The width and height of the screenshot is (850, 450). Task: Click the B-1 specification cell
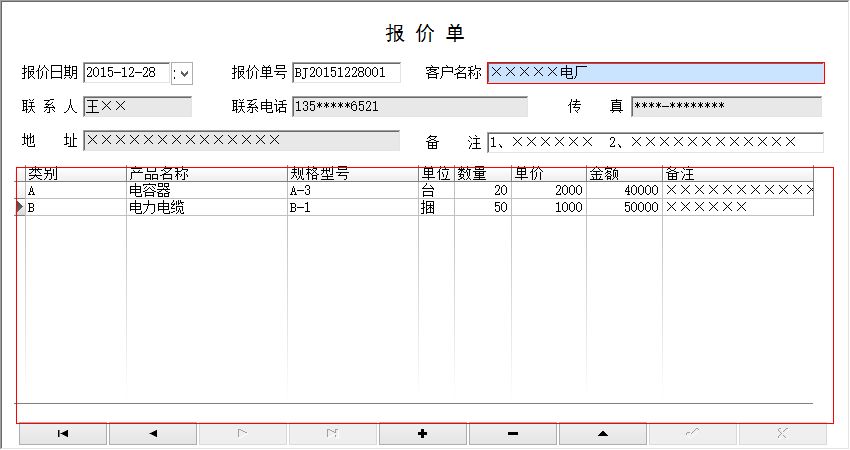tap(353, 207)
